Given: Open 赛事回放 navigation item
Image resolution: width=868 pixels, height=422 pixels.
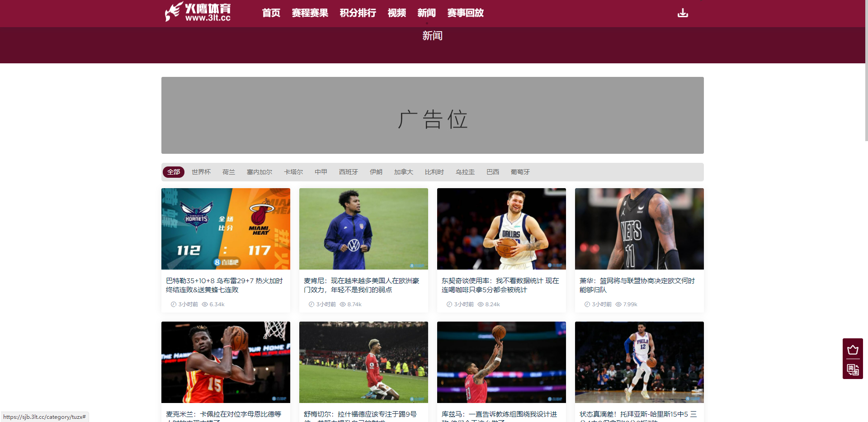Looking at the screenshot, I should tap(466, 13).
